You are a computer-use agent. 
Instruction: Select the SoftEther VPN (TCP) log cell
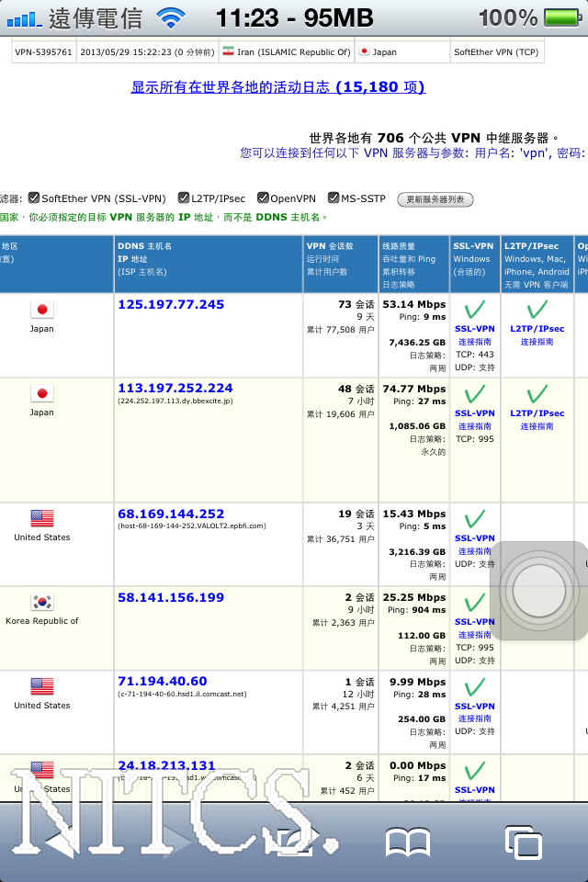497,52
